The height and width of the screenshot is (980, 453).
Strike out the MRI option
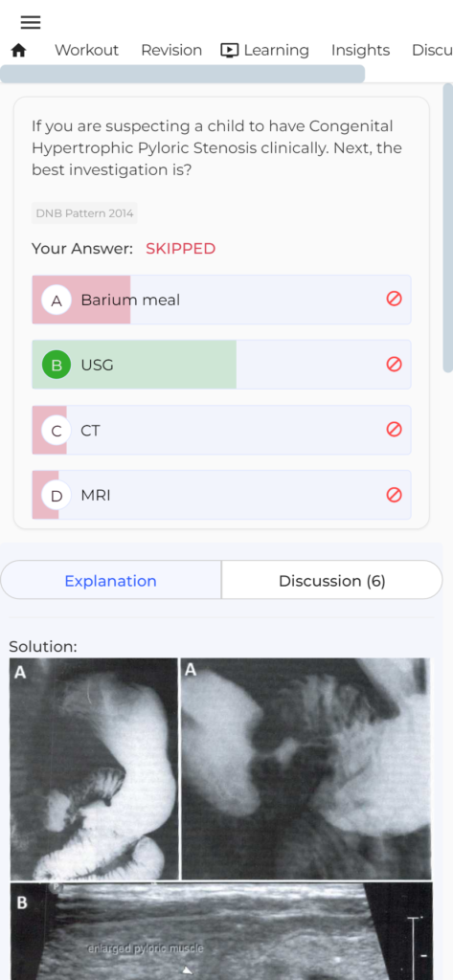(x=394, y=495)
